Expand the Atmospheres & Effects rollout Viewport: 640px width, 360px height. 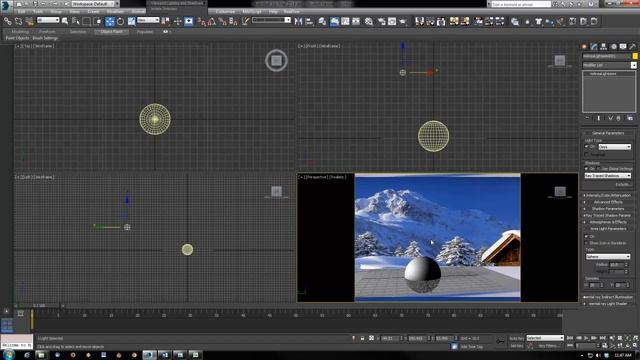coord(608,222)
